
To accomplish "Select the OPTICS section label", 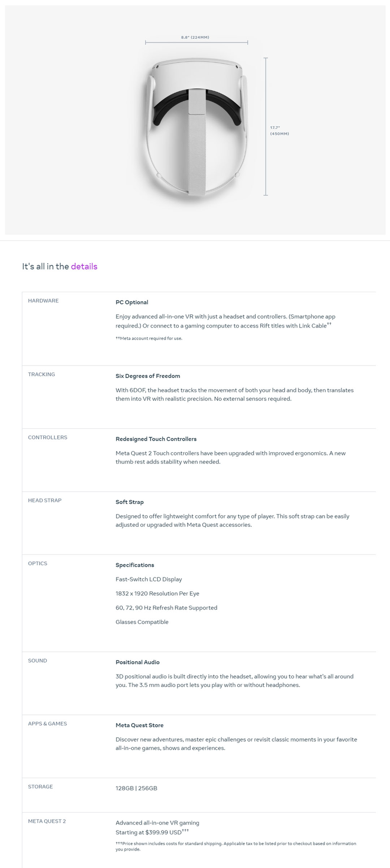I will point(38,563).
